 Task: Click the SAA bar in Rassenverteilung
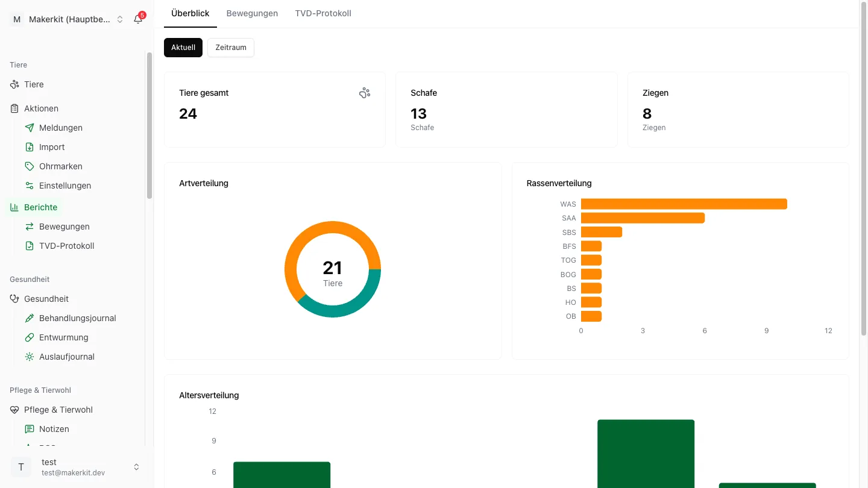pyautogui.click(x=643, y=218)
